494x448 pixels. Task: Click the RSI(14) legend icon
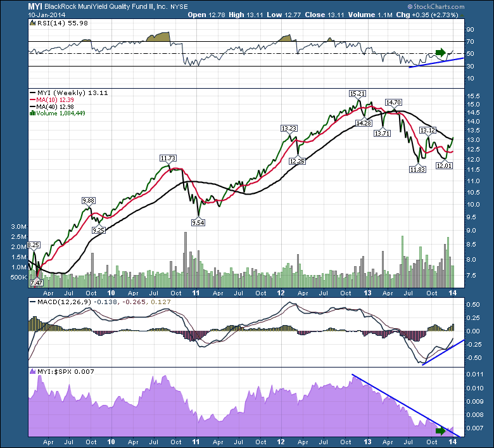point(32,23)
